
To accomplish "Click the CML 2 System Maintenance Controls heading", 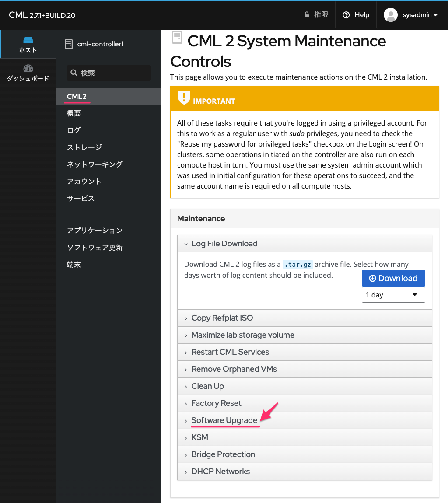I will [x=278, y=51].
